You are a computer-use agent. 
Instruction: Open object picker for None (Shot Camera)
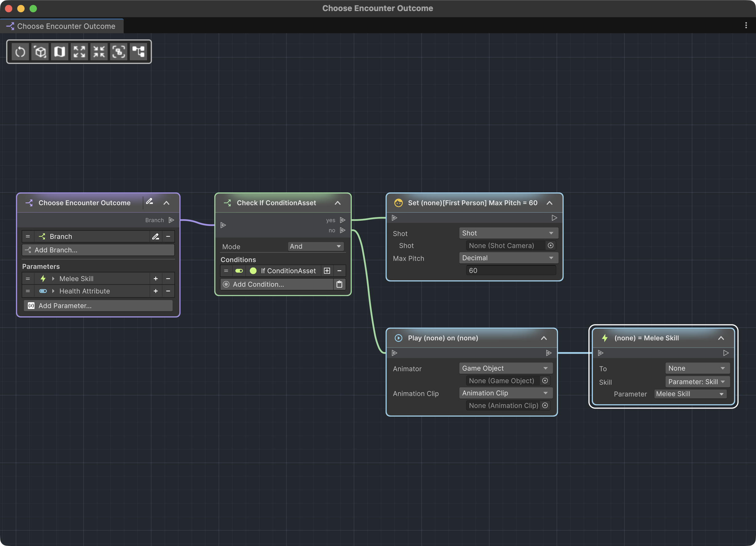[551, 246]
